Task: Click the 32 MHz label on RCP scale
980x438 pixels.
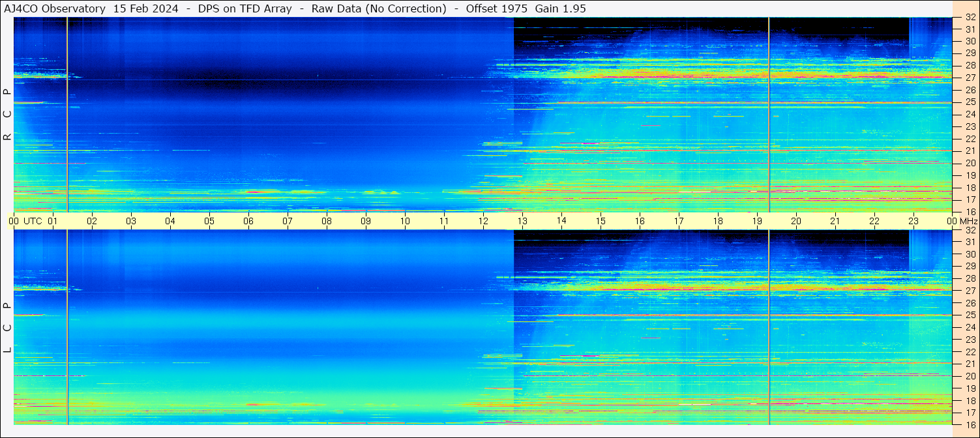Action: pos(969,18)
